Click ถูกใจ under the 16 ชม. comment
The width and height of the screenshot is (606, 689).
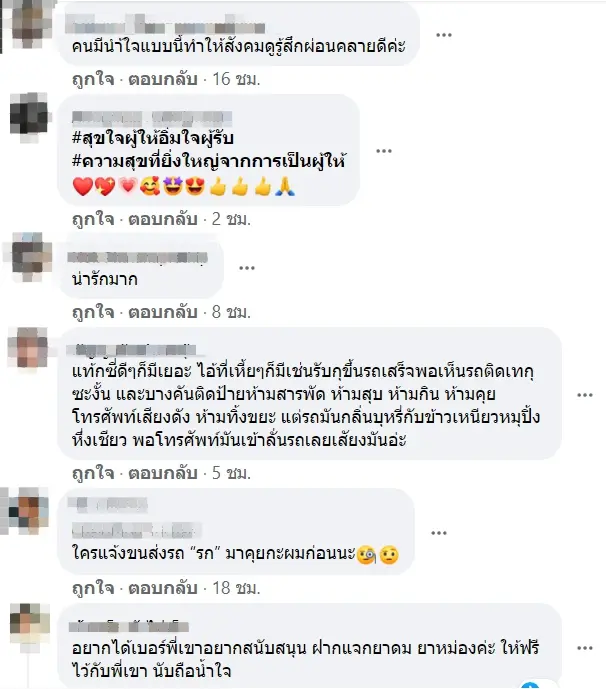tap(93, 80)
